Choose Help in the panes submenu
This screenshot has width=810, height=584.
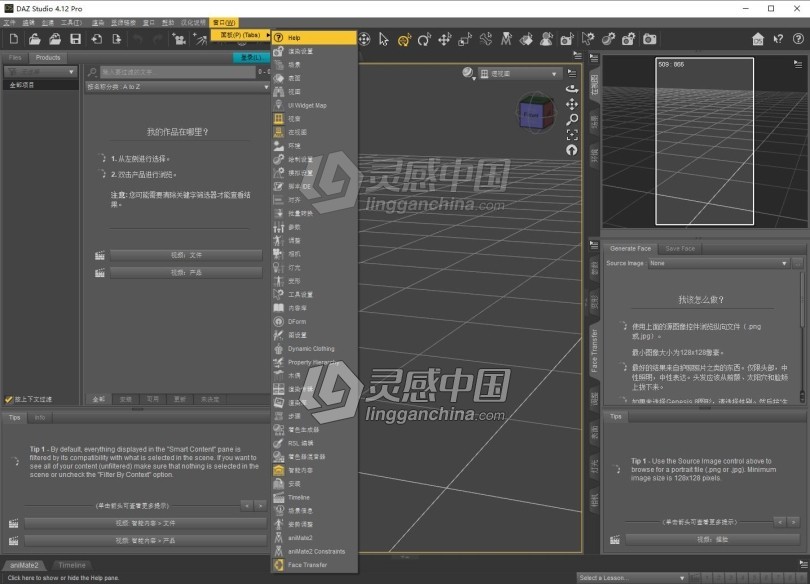(x=314, y=38)
